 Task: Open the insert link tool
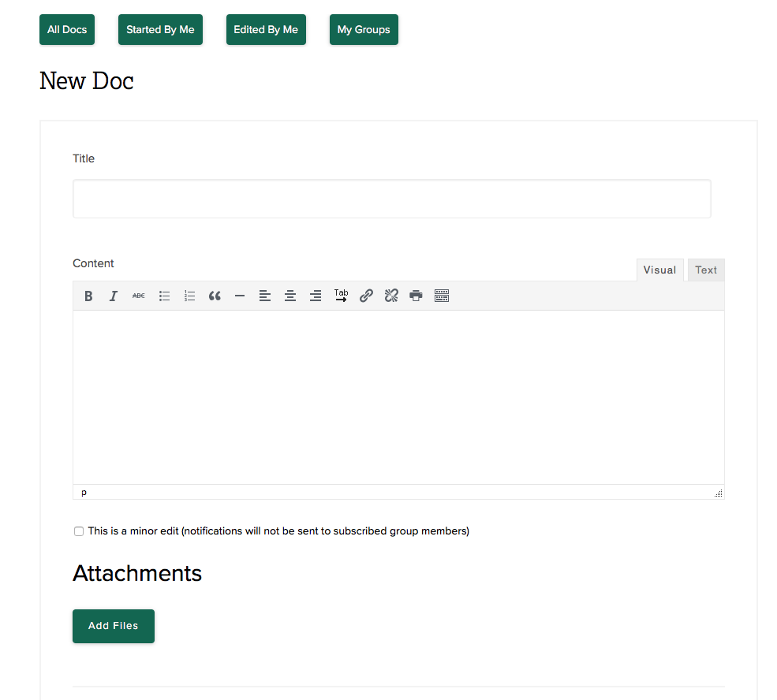366,296
